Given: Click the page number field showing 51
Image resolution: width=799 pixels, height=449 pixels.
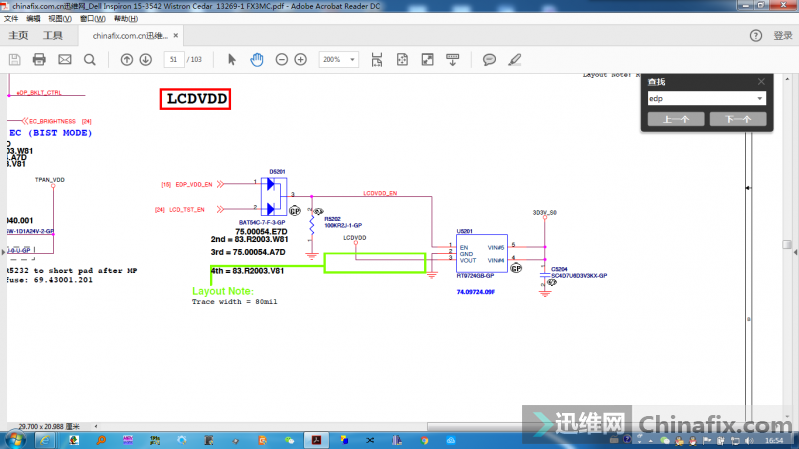Looking at the screenshot, I should click(x=173, y=60).
